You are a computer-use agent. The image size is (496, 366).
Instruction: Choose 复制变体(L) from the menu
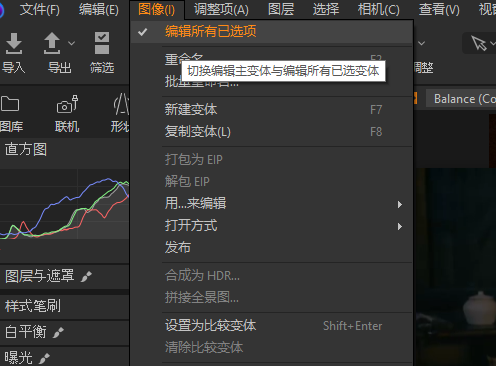[x=272, y=132]
